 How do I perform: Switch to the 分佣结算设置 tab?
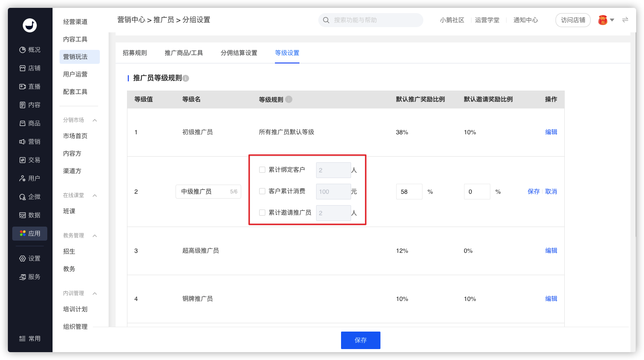[x=239, y=53]
